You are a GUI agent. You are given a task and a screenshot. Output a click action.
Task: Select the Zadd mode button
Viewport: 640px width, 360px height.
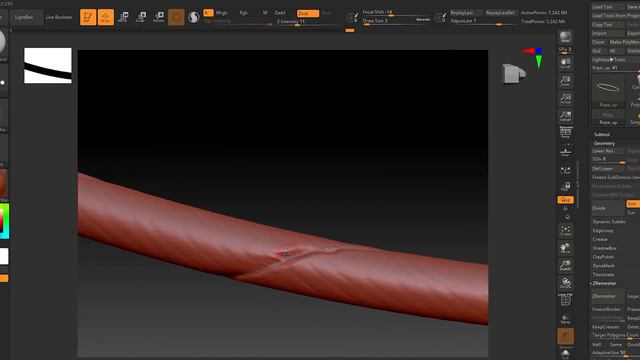(x=280, y=13)
